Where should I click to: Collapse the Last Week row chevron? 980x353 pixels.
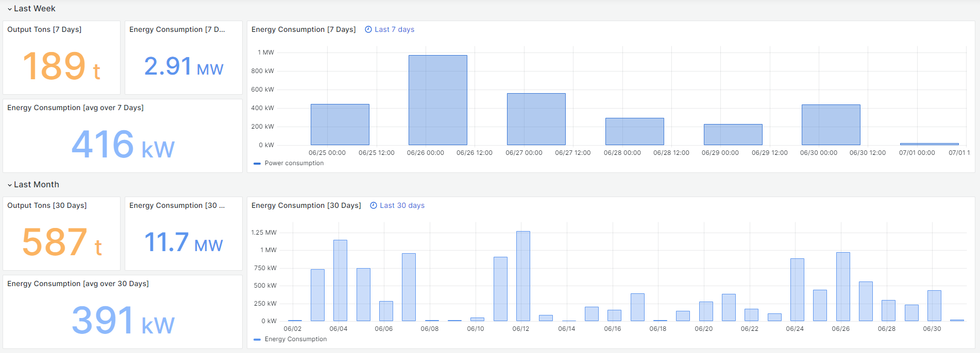(x=9, y=9)
